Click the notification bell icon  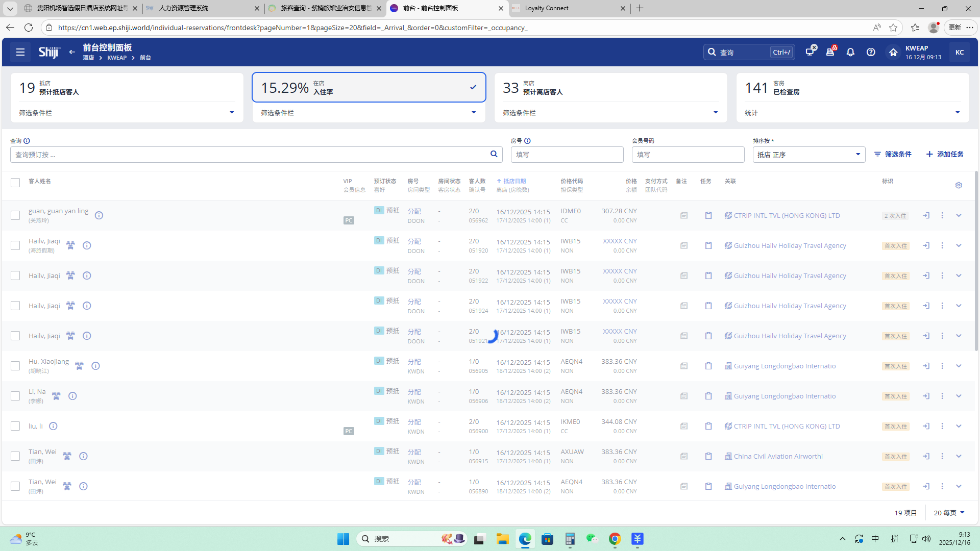(x=850, y=52)
